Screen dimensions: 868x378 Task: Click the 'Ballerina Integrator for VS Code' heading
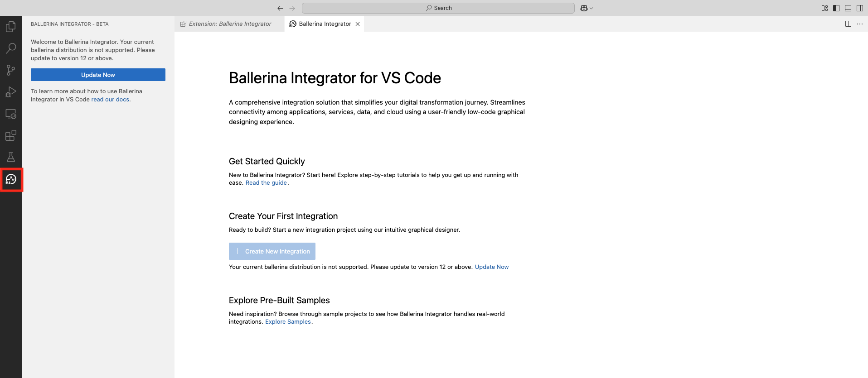[335, 78]
